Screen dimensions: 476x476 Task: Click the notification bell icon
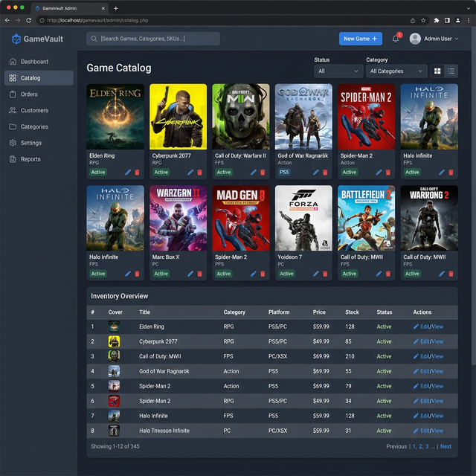(x=396, y=39)
